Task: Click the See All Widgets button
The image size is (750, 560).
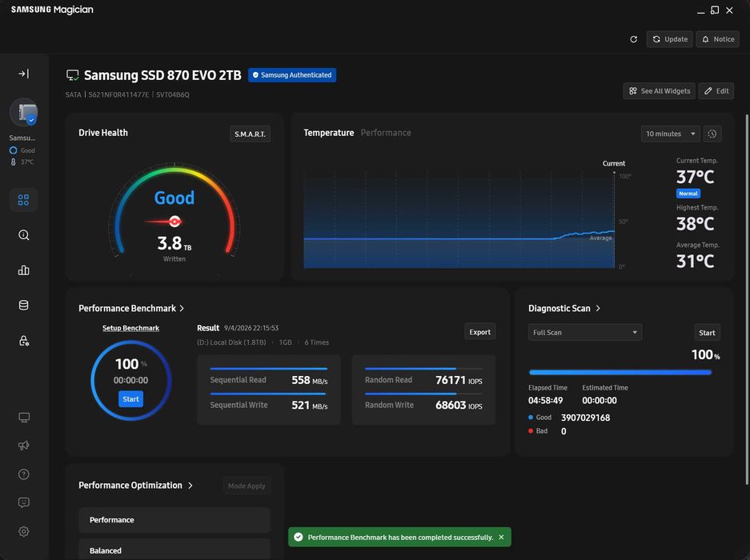Action: [659, 91]
